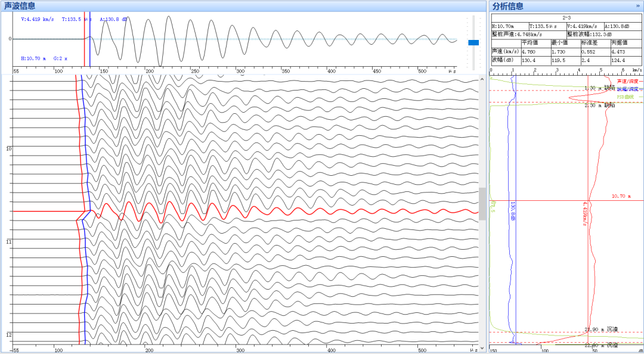Collapse the 分析信息 panel with double chevron
The image size is (644, 354).
(638, 6)
